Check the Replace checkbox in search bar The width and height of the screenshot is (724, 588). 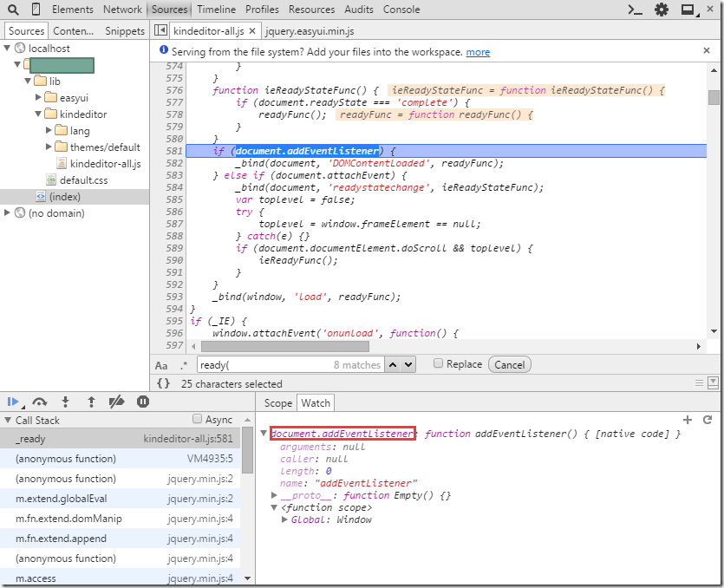(438, 364)
